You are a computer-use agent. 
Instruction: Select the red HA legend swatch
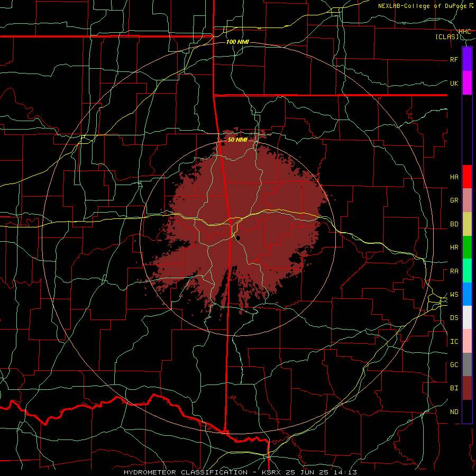click(x=467, y=177)
